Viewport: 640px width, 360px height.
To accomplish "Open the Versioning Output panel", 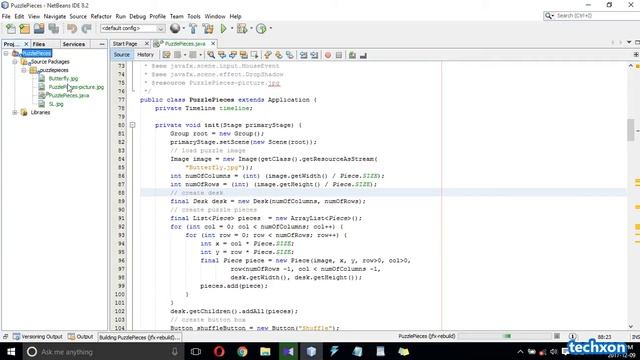I will tap(38, 337).
